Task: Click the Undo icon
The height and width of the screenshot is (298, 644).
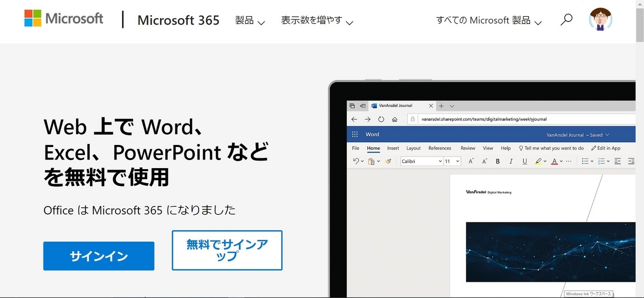Action: (356, 161)
